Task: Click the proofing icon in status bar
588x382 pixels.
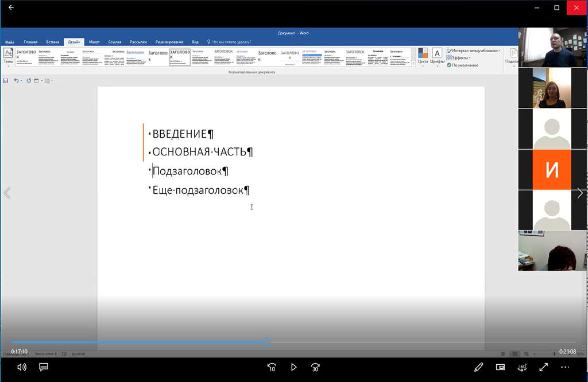Action: click(x=64, y=353)
